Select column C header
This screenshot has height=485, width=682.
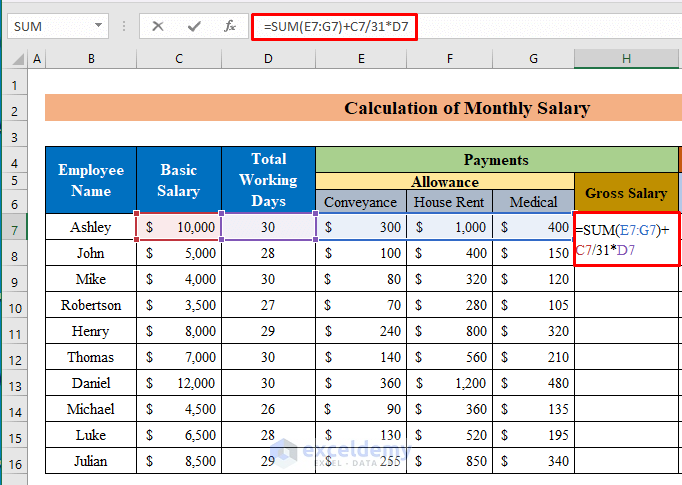[179, 60]
